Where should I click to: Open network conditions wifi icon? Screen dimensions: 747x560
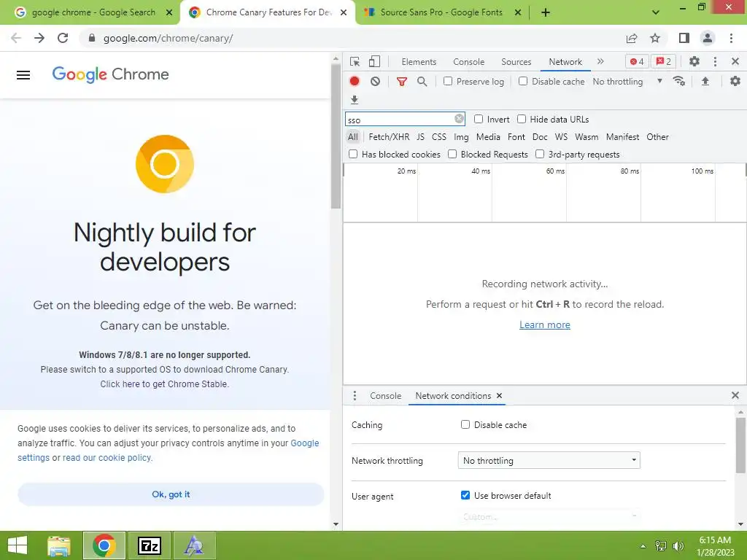tap(679, 82)
